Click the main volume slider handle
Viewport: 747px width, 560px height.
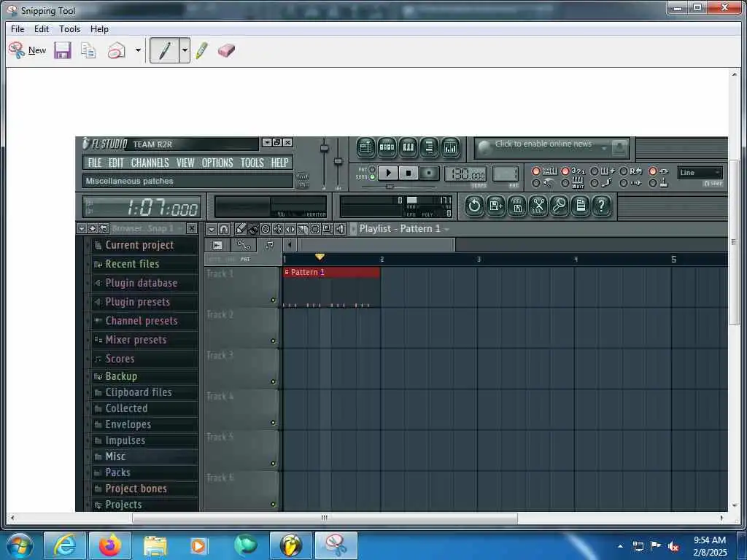324,148
